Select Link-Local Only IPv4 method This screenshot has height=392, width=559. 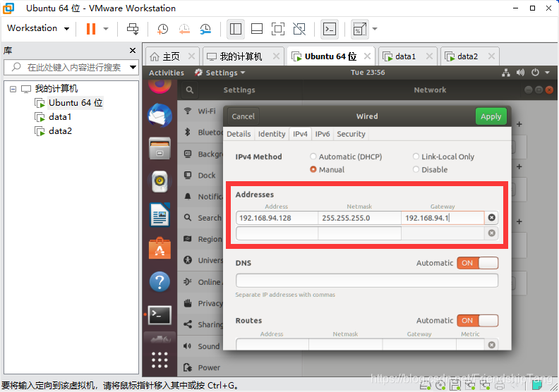pos(443,157)
